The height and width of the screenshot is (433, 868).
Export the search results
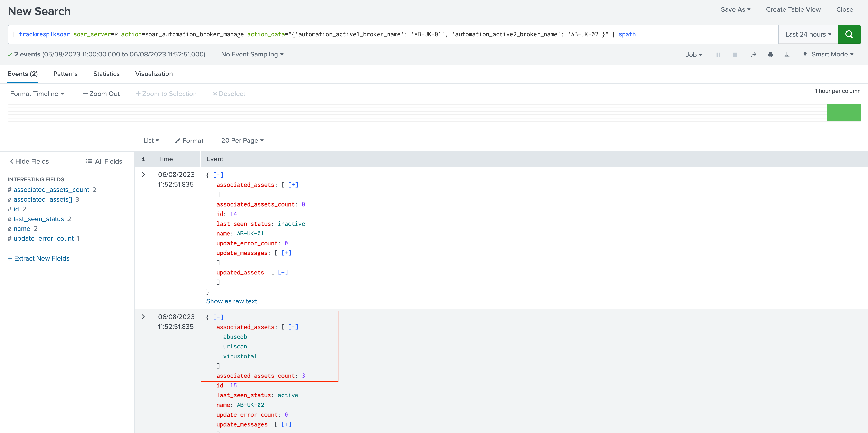[x=787, y=55]
